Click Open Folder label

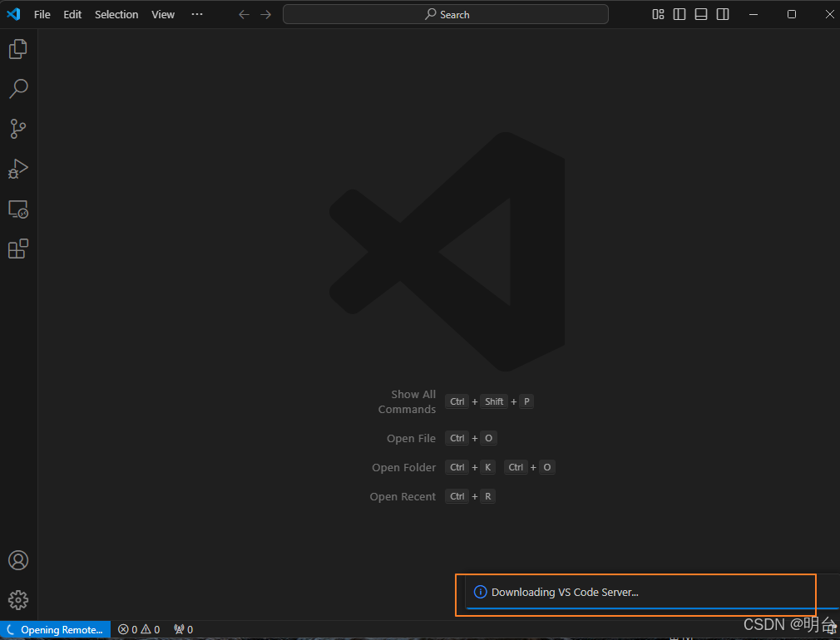pyautogui.click(x=404, y=468)
